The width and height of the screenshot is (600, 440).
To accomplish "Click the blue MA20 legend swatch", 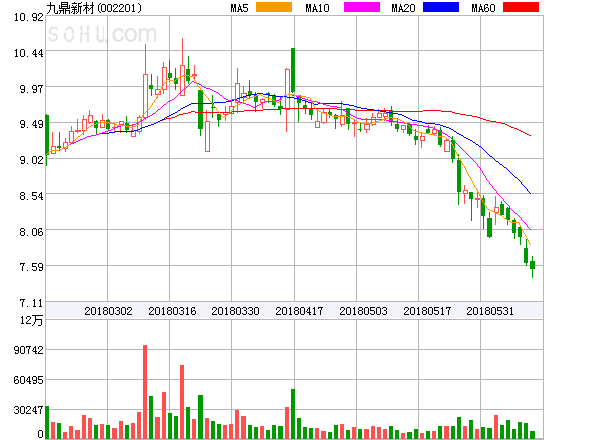I will 441,7.
